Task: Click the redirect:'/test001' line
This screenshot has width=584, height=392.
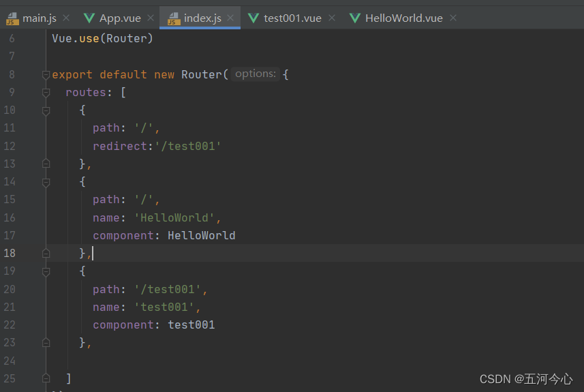Action: point(157,146)
